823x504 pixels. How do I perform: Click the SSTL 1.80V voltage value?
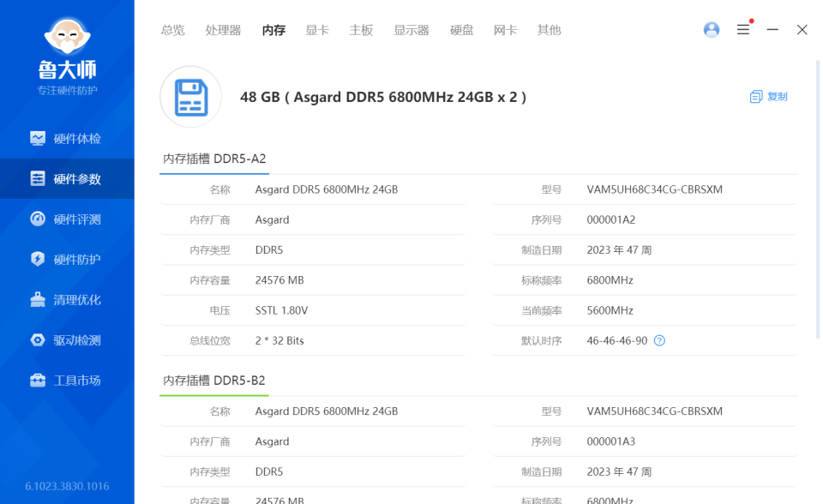pyautogui.click(x=281, y=311)
